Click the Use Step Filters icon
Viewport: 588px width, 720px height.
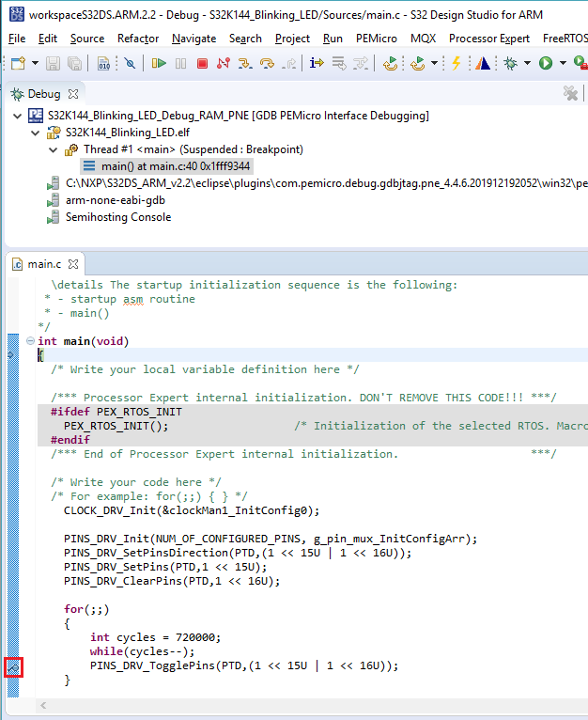coord(361,63)
